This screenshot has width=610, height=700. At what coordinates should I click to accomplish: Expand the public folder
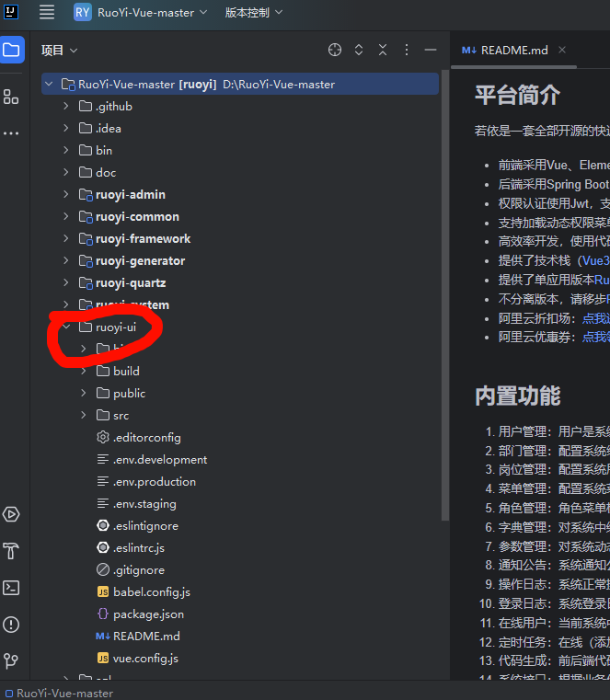click(84, 394)
